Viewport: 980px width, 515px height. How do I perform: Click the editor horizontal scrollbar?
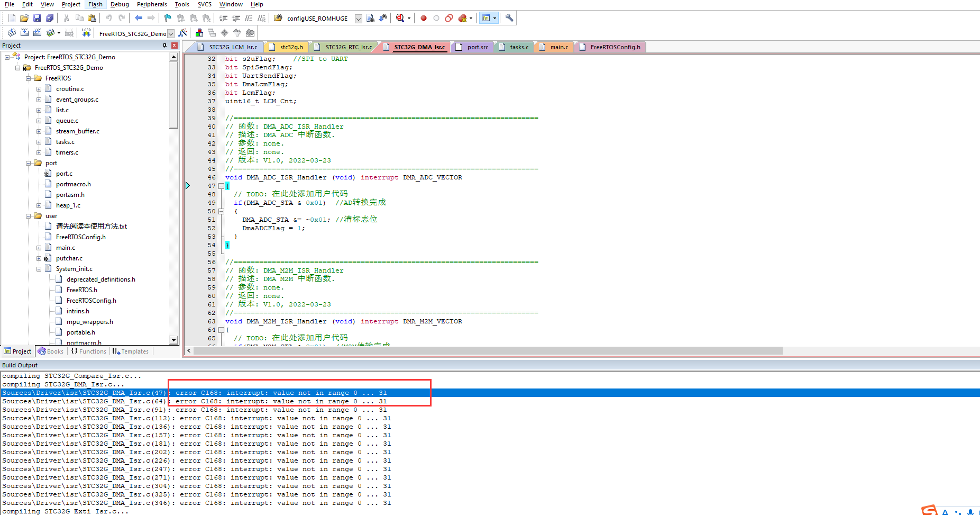tap(488, 350)
